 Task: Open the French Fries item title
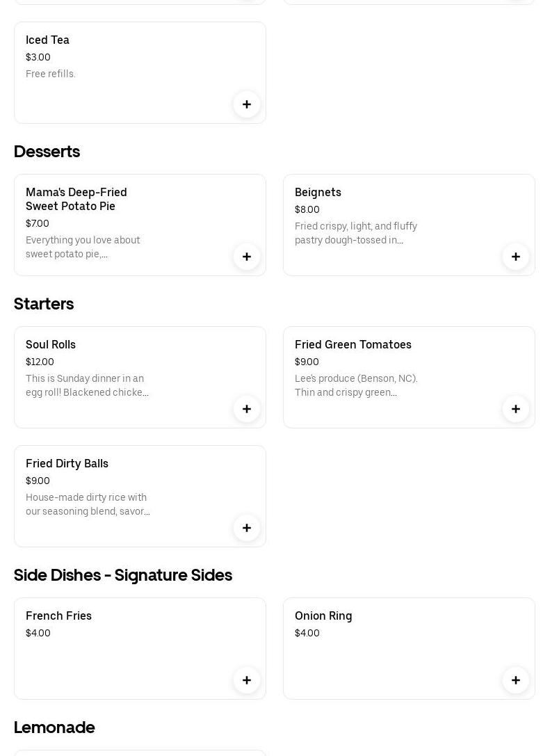58,616
